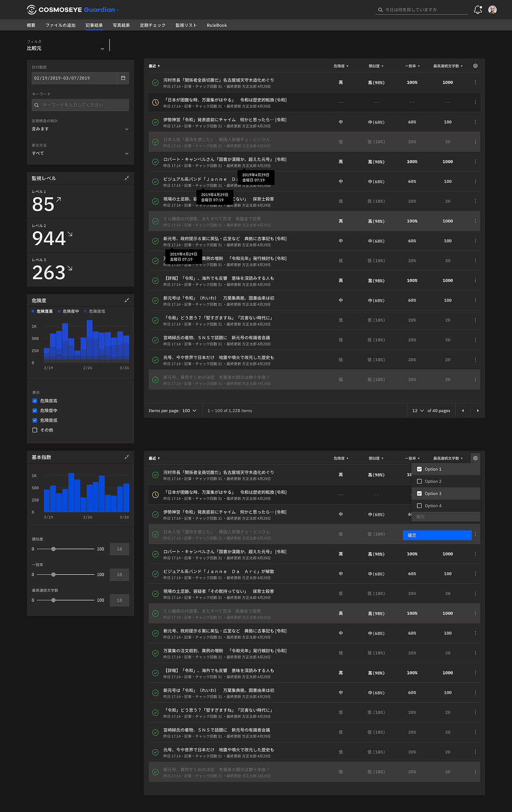
Task: Check Option 4 in the column menu
Action: tap(419, 506)
